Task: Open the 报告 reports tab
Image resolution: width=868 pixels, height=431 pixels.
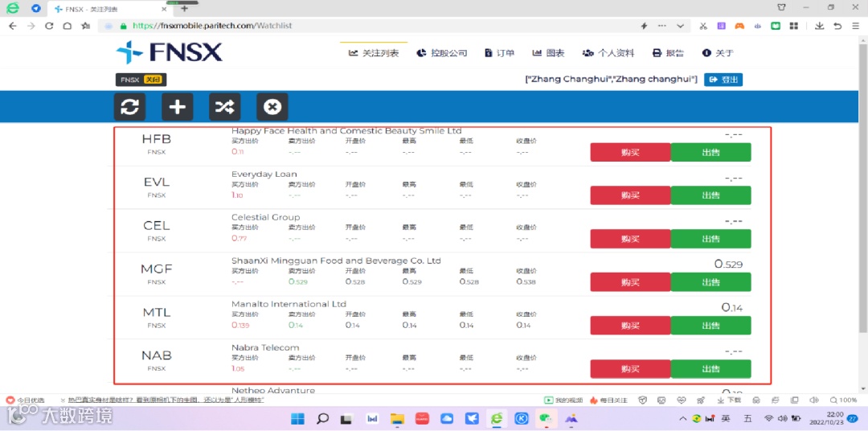Action: click(x=668, y=53)
